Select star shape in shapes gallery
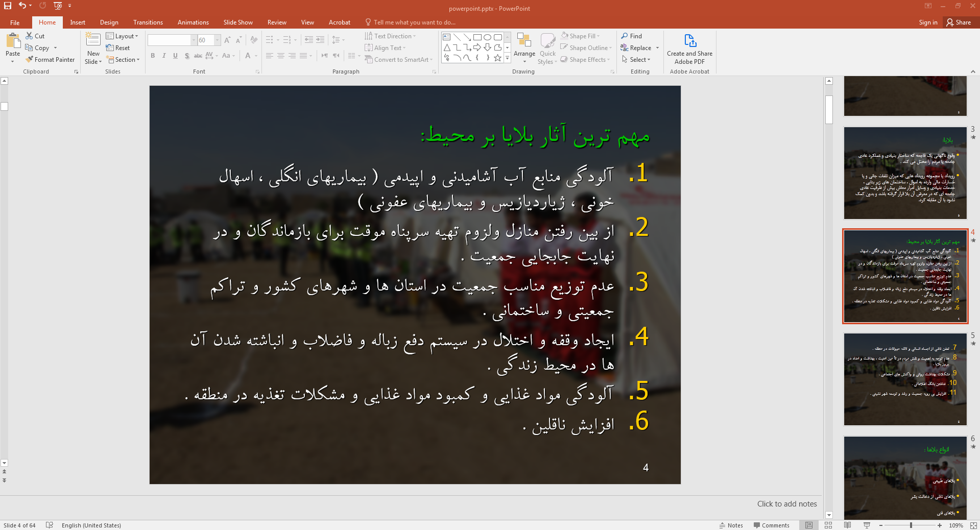 pyautogui.click(x=497, y=58)
